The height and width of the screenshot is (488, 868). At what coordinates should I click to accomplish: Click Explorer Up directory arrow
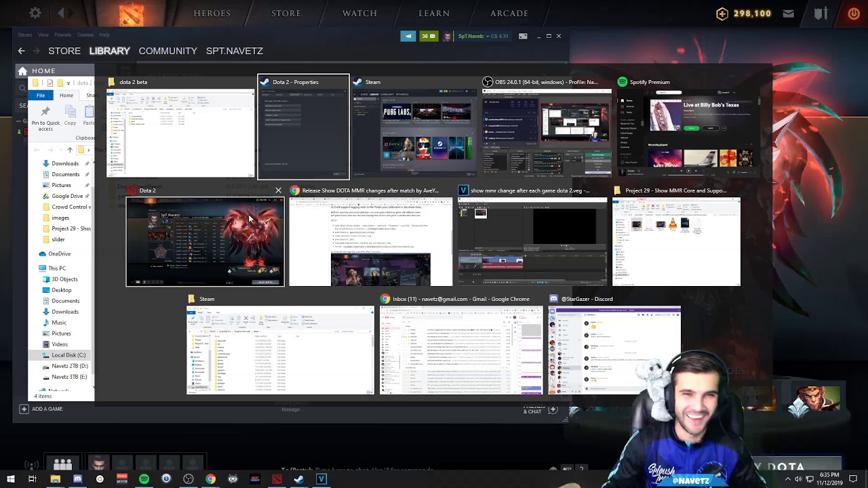pyautogui.click(x=69, y=150)
